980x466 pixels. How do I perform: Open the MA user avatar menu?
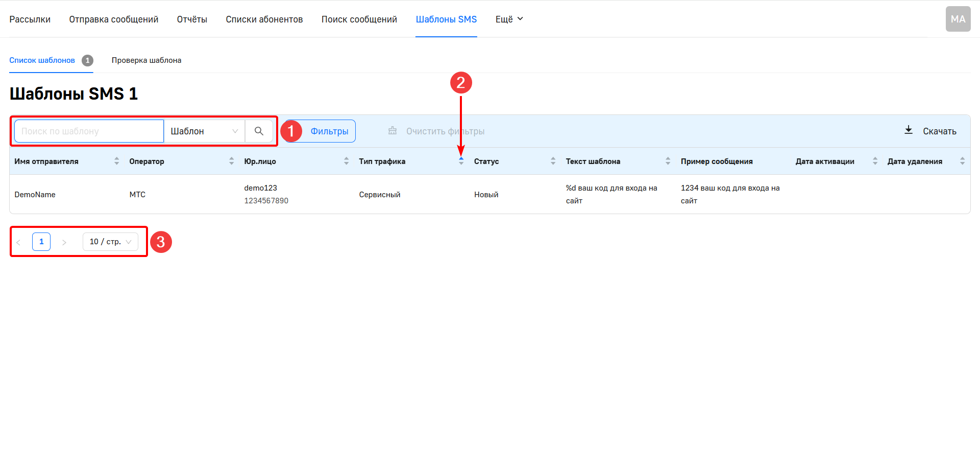(x=958, y=19)
